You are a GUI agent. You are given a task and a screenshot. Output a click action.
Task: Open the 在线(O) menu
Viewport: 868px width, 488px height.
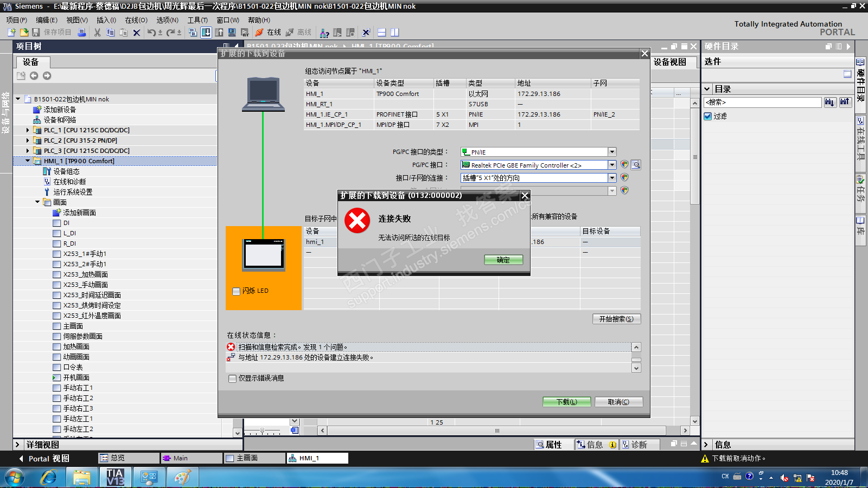(x=136, y=20)
